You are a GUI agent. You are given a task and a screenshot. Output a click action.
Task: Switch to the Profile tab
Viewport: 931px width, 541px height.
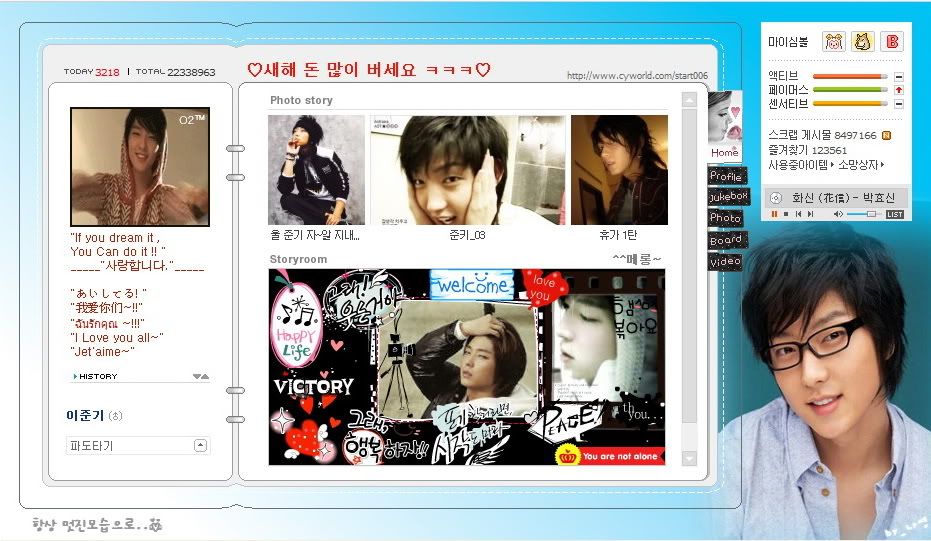tap(727, 176)
